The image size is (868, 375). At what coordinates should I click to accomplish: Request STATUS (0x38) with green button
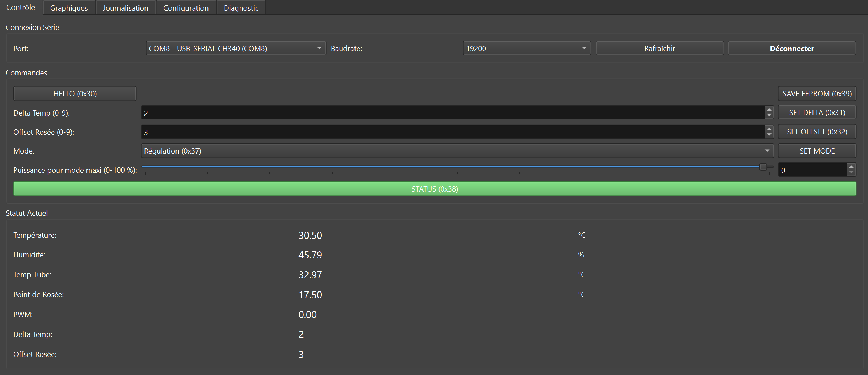coord(435,189)
